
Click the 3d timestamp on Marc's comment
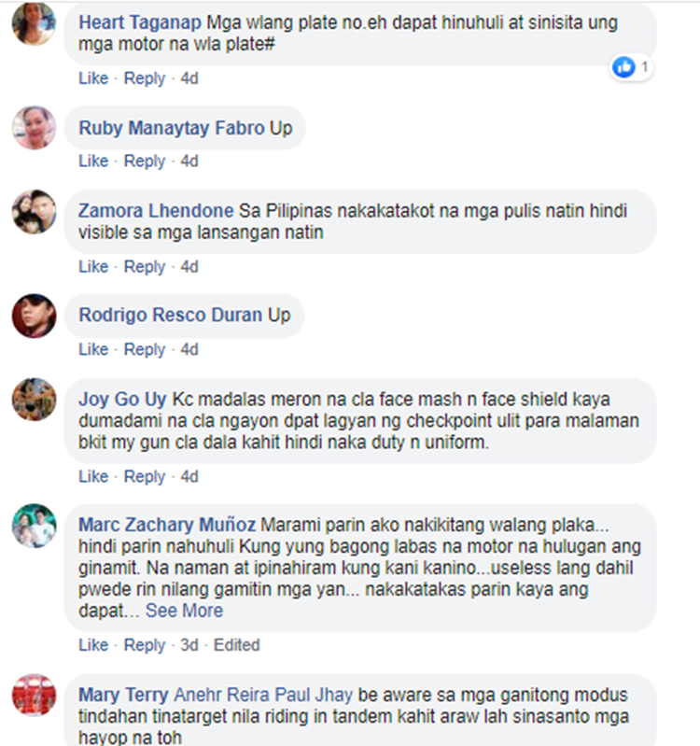tap(189, 645)
